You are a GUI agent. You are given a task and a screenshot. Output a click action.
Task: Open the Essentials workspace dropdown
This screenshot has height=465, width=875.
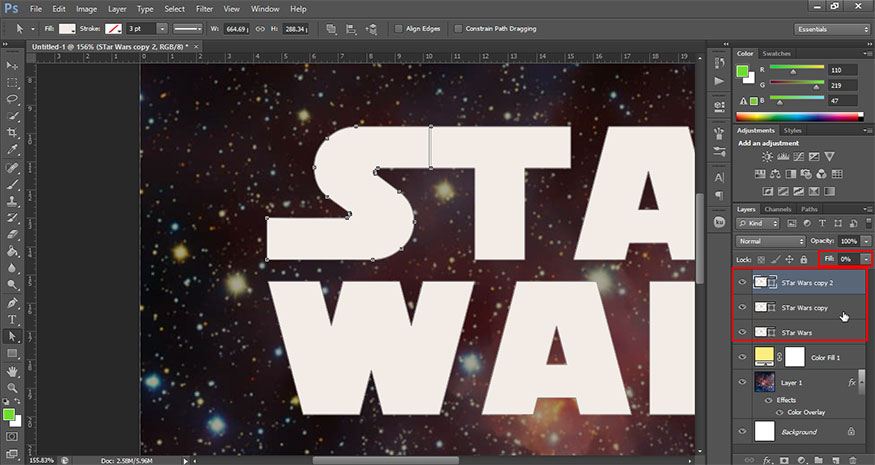[x=831, y=29]
